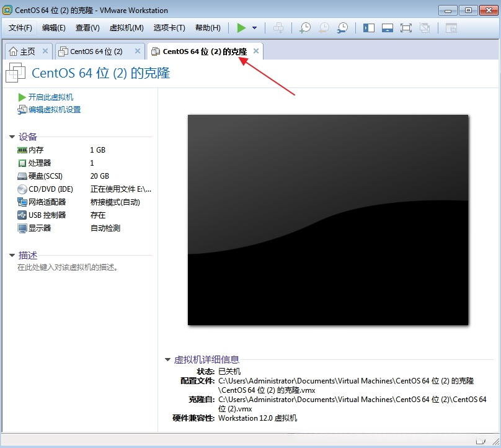Click the VMware application icon in title bar

click(x=7, y=10)
